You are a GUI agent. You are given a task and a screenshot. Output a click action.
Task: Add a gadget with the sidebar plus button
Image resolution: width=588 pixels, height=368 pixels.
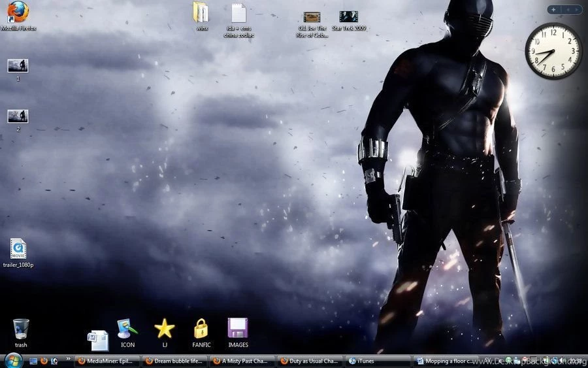pyautogui.click(x=553, y=10)
